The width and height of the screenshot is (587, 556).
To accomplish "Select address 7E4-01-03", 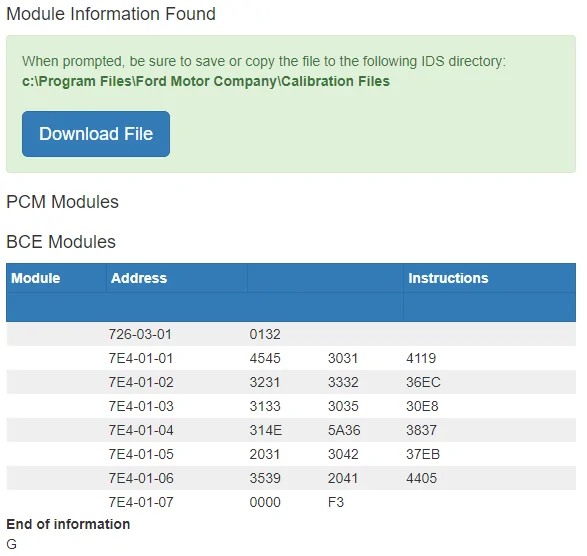I will [141, 406].
